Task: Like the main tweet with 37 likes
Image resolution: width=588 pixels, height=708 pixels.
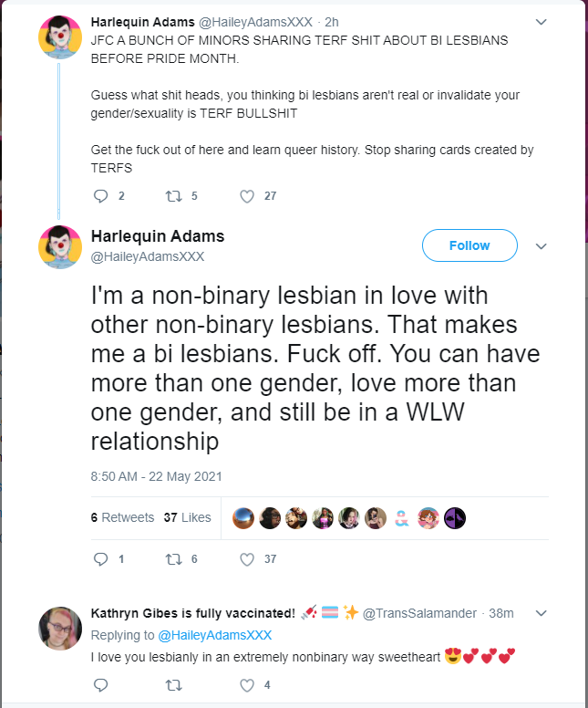Action: pos(247,559)
